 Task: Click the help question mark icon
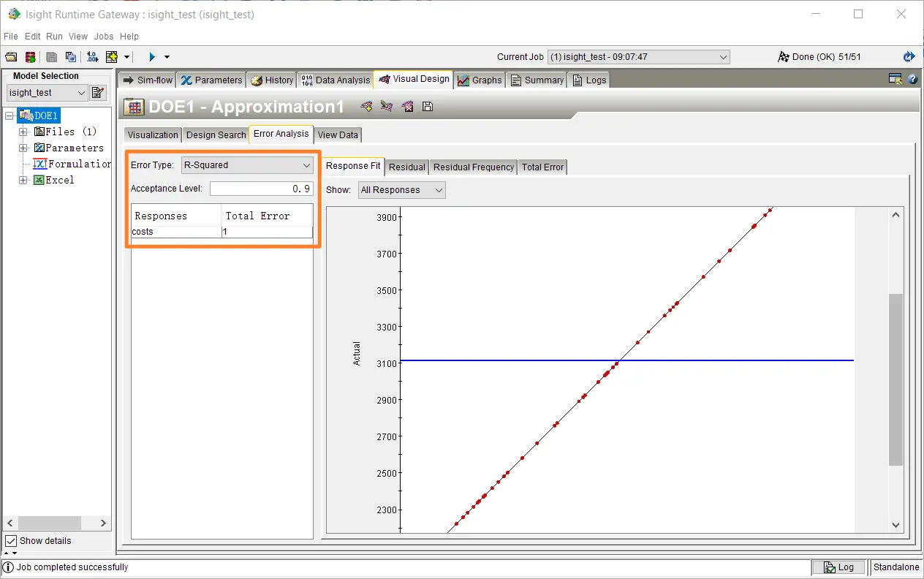(912, 80)
